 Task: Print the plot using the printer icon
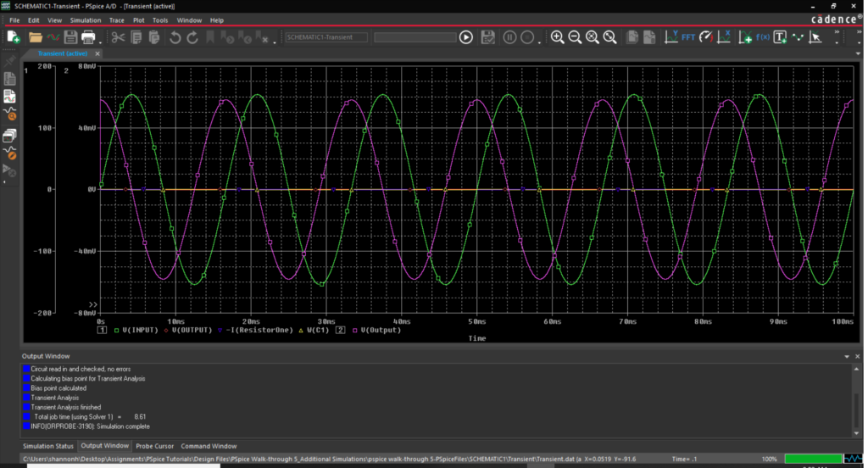(x=88, y=37)
